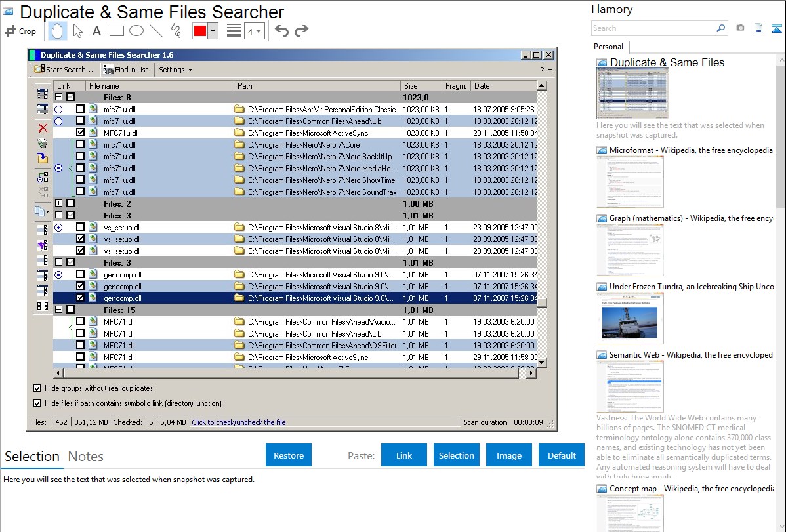Collapse the Files: 15 group
Screen dimensions: 786x532
click(58, 310)
